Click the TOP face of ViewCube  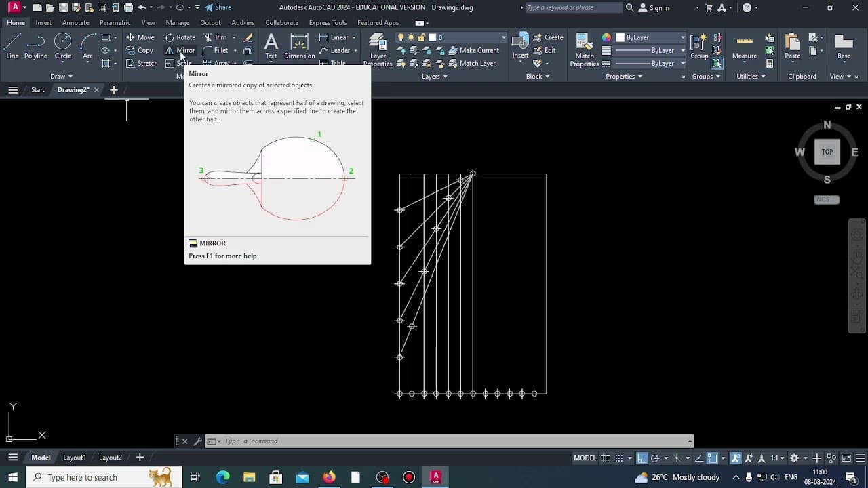[827, 152]
